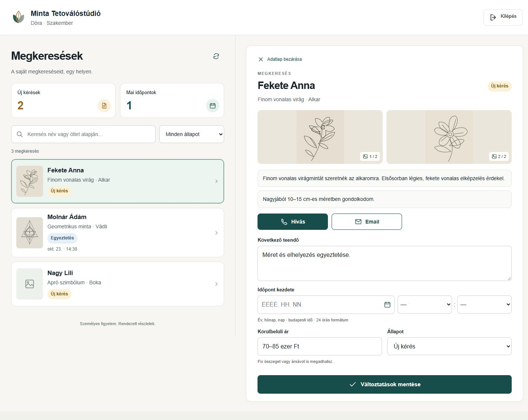Viewport: 528px width, 420px height.
Task: Open the minute dropdown for Időpont kezdete
Action: 484,304
